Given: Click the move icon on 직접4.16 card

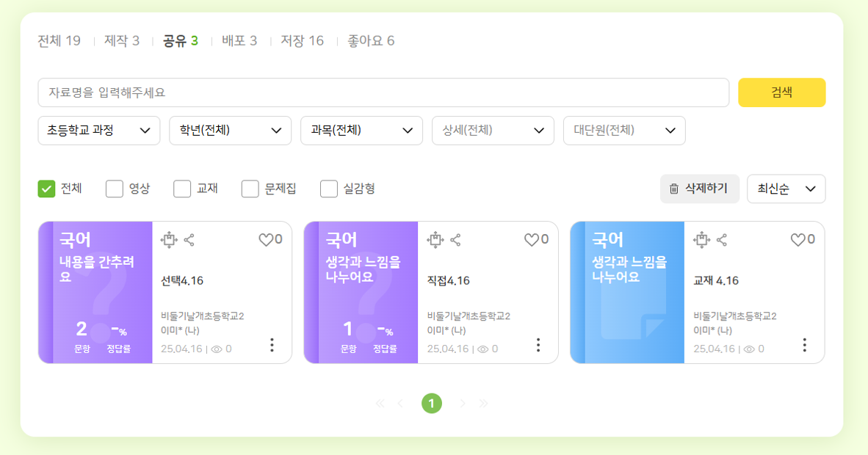Looking at the screenshot, I should (x=435, y=240).
